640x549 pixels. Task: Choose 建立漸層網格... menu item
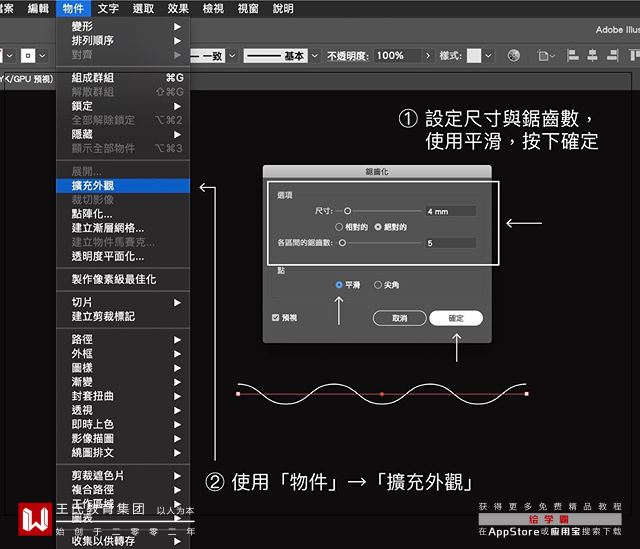(x=123, y=228)
